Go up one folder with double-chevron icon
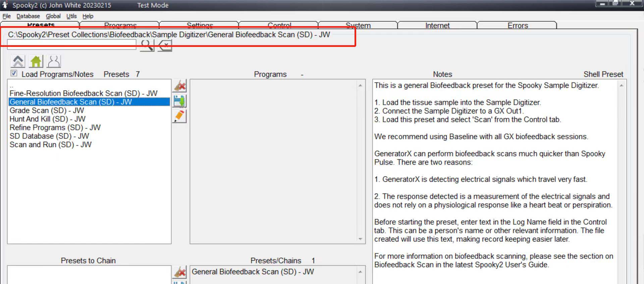The height and width of the screenshot is (284, 644). point(18,62)
